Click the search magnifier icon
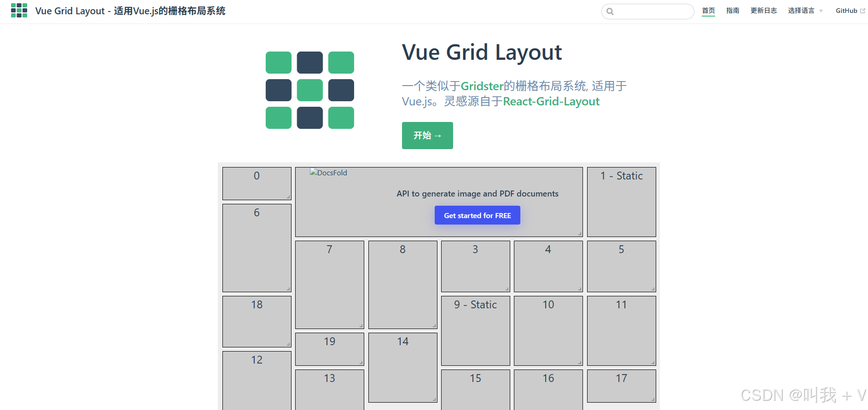 tap(610, 12)
